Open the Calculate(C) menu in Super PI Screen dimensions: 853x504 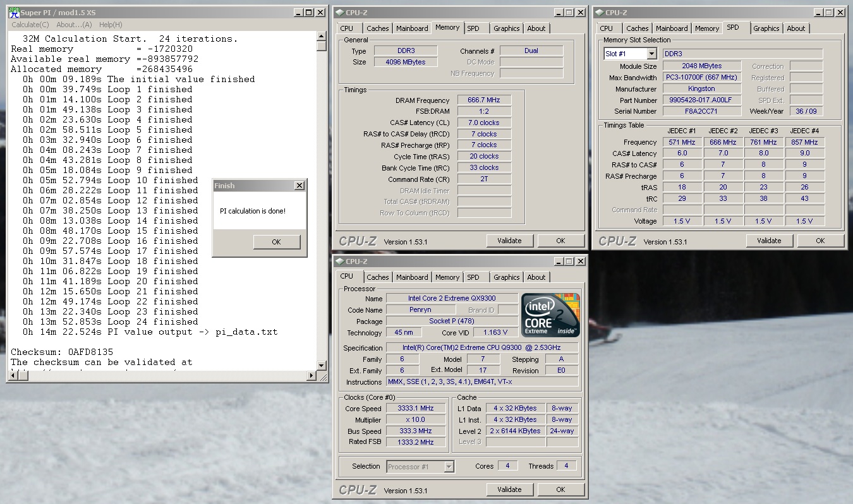(30, 25)
